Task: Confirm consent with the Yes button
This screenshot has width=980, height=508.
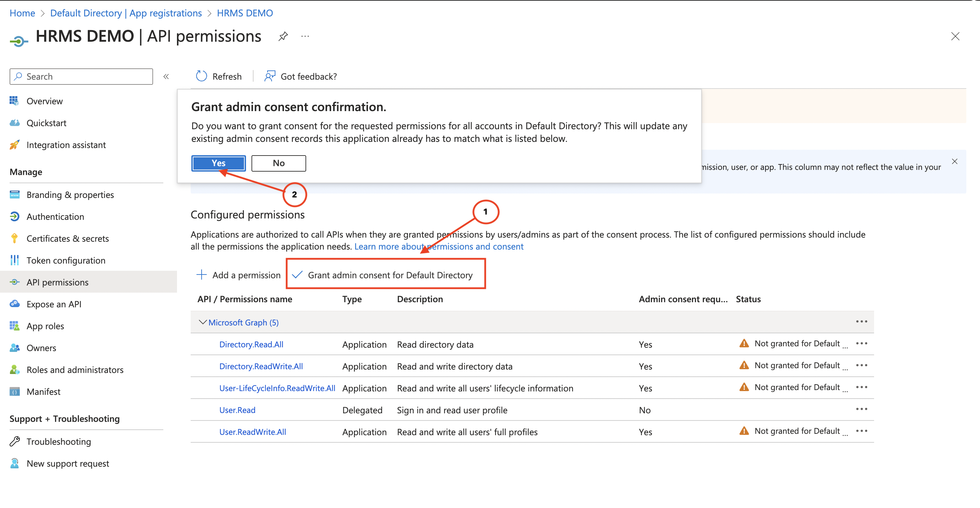Action: tap(218, 163)
